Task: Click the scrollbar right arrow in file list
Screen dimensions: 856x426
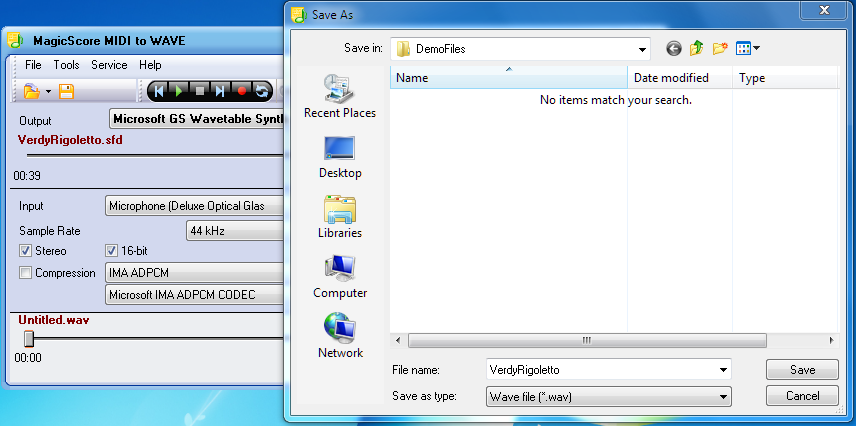Action: coord(831,340)
